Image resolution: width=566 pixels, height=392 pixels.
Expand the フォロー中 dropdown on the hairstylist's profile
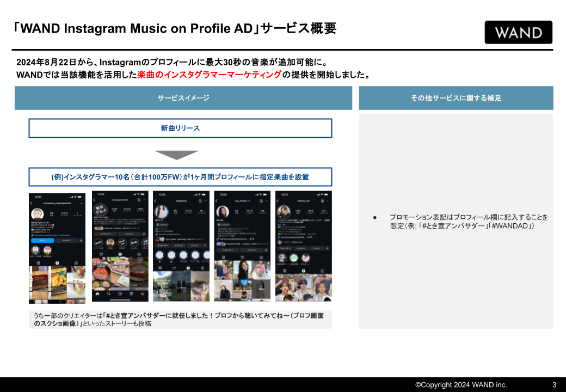point(285,248)
